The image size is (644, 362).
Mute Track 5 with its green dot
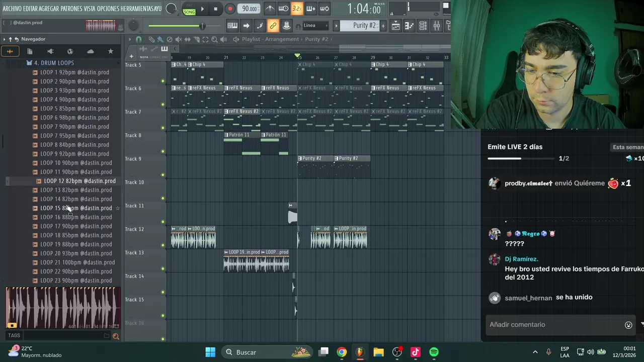tap(163, 81)
